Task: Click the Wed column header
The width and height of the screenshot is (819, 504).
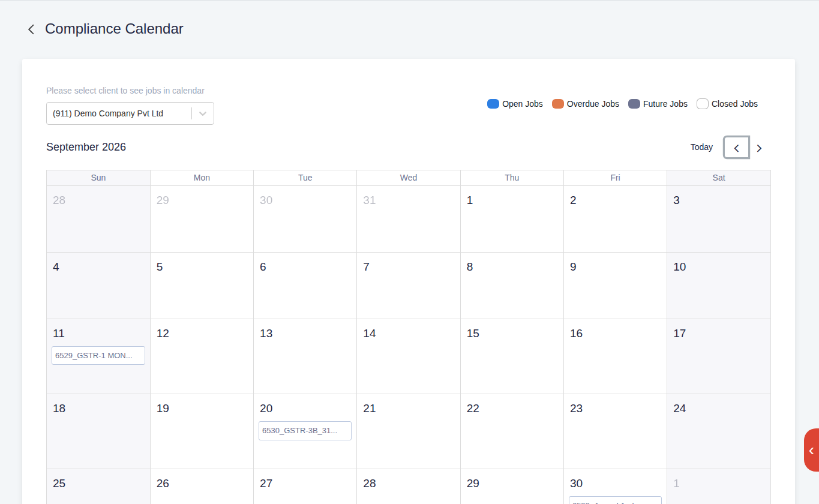Action: coord(409,178)
